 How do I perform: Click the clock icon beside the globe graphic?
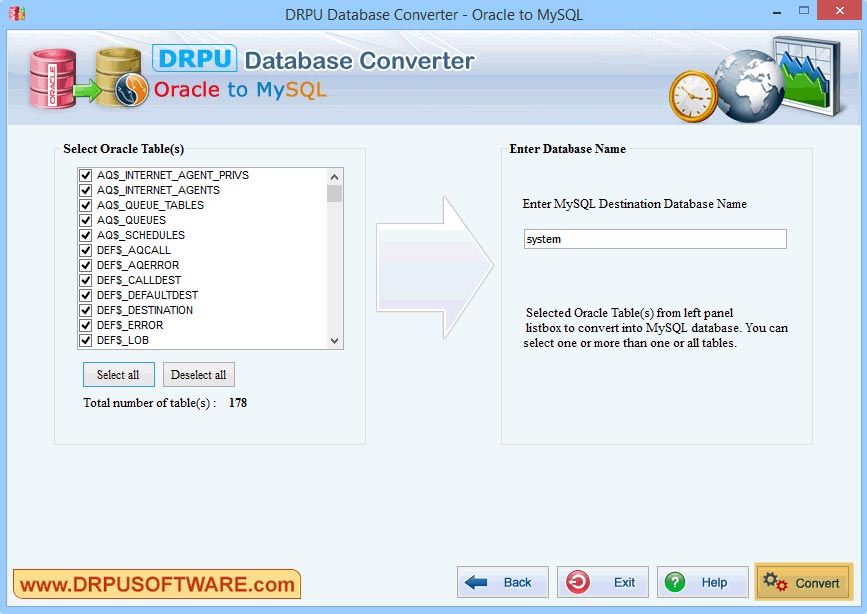pyautogui.click(x=690, y=97)
